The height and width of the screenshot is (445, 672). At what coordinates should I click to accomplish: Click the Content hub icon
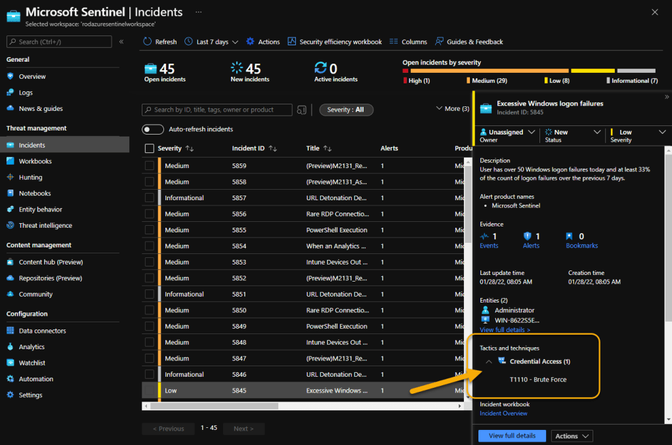tap(10, 262)
